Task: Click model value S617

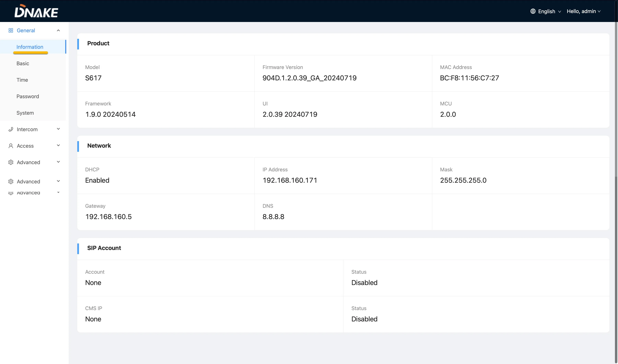Action: tap(93, 78)
